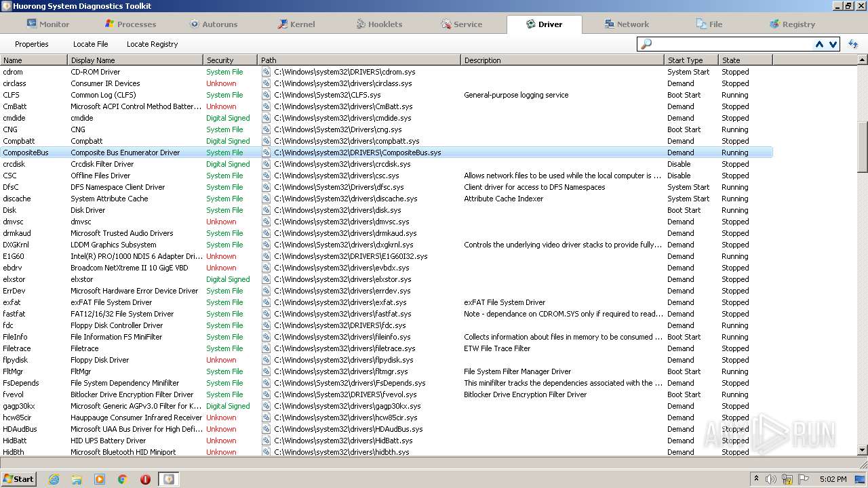Select 'Microsoft Trusted Audio Drivers' display name

[122, 233]
